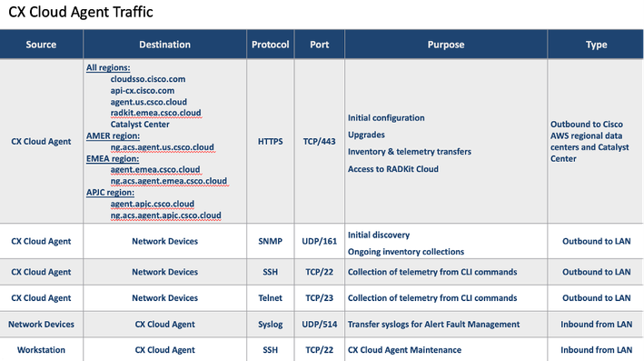The width and height of the screenshot is (644, 361).
Task: Select "CX Cloud Agent" destination in Workstation row
Action: pos(164,350)
